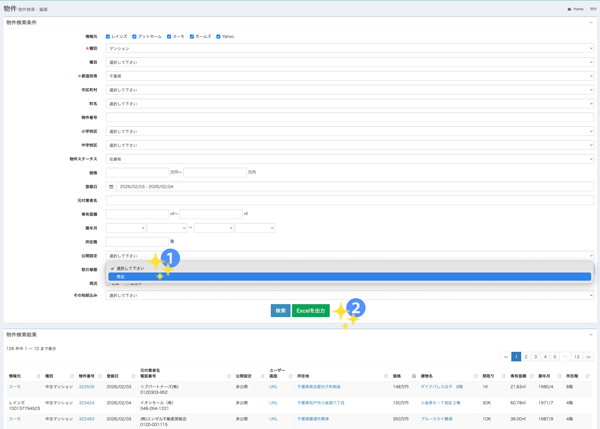Open the その他絞込み dropdown
The width and height of the screenshot is (600, 429).
pos(350,295)
